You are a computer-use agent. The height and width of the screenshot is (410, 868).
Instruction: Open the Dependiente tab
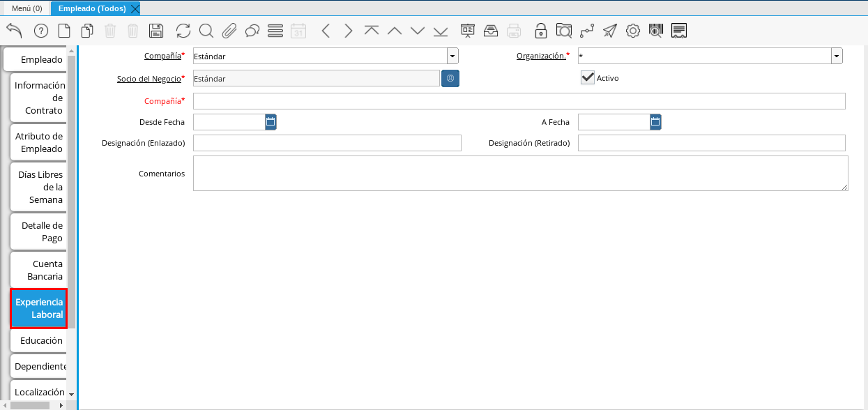point(38,366)
